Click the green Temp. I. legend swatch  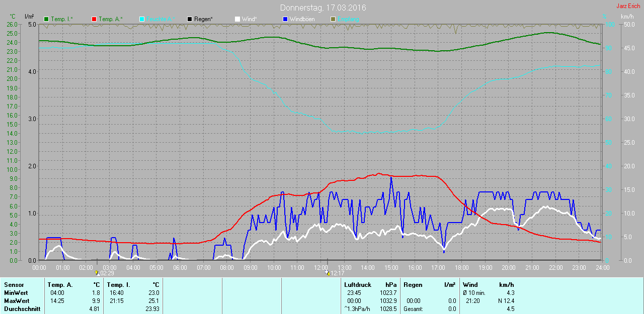click(47, 19)
